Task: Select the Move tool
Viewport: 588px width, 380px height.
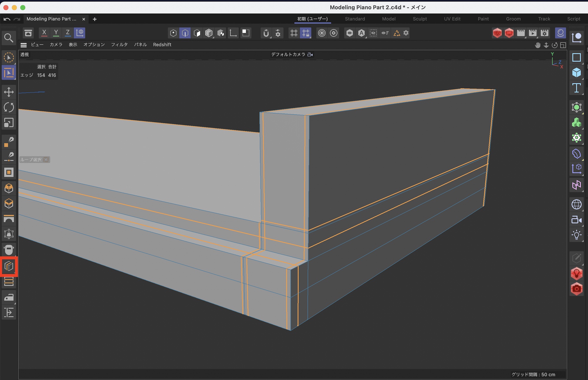Action: (x=9, y=92)
